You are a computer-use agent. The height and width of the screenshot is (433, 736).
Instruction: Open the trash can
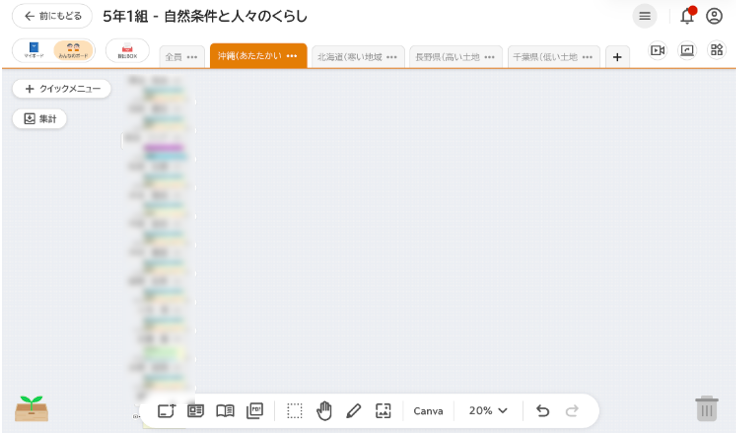coord(706,408)
